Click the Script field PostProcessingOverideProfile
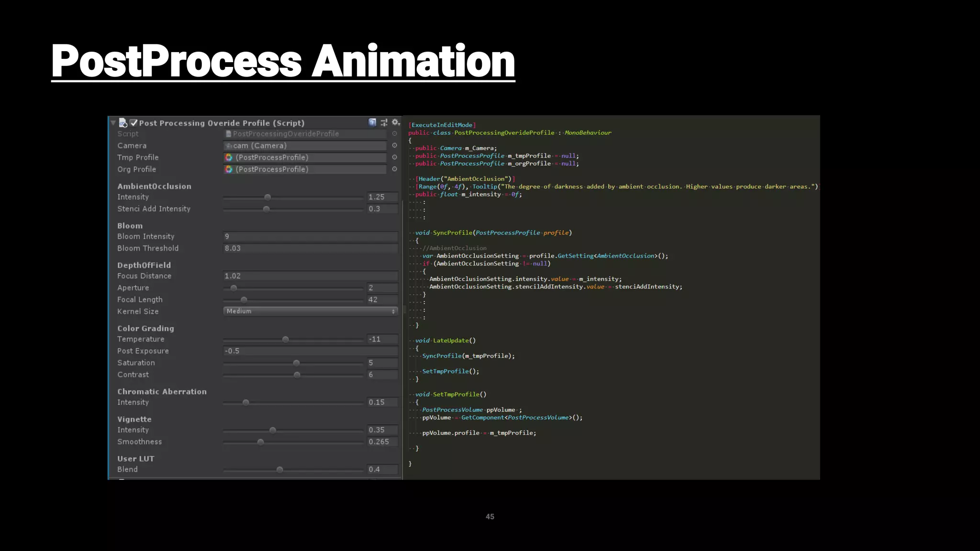 click(305, 134)
